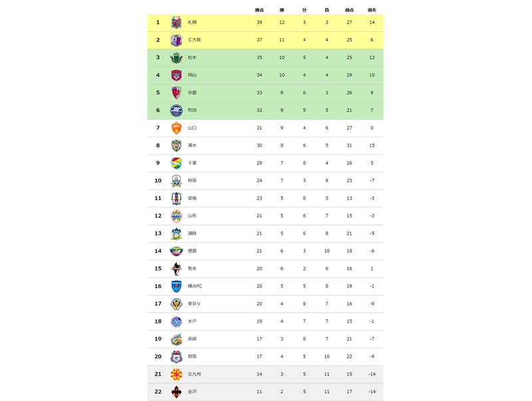Click the 町田 round blue emblem
Image resolution: width=532 pixels, height=401 pixels.
(x=176, y=110)
